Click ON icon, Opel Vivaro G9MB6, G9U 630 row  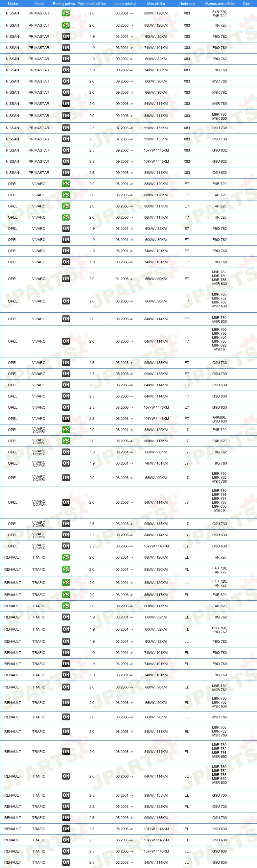pos(66,419)
